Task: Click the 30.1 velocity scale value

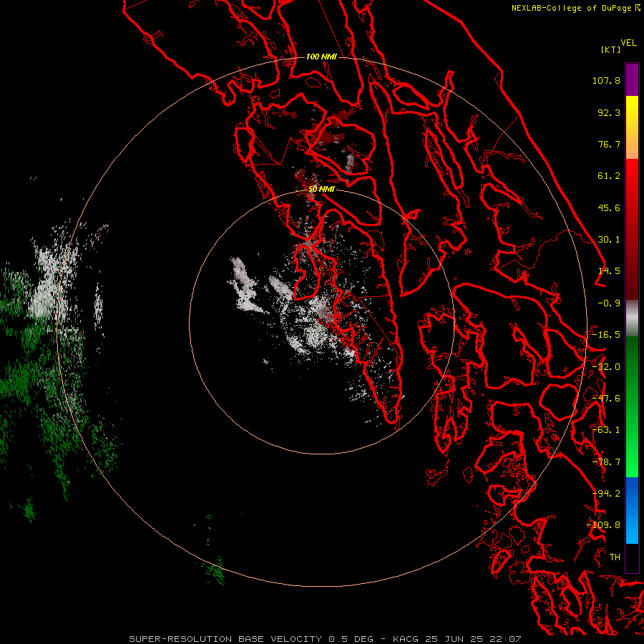Action: coord(609,240)
